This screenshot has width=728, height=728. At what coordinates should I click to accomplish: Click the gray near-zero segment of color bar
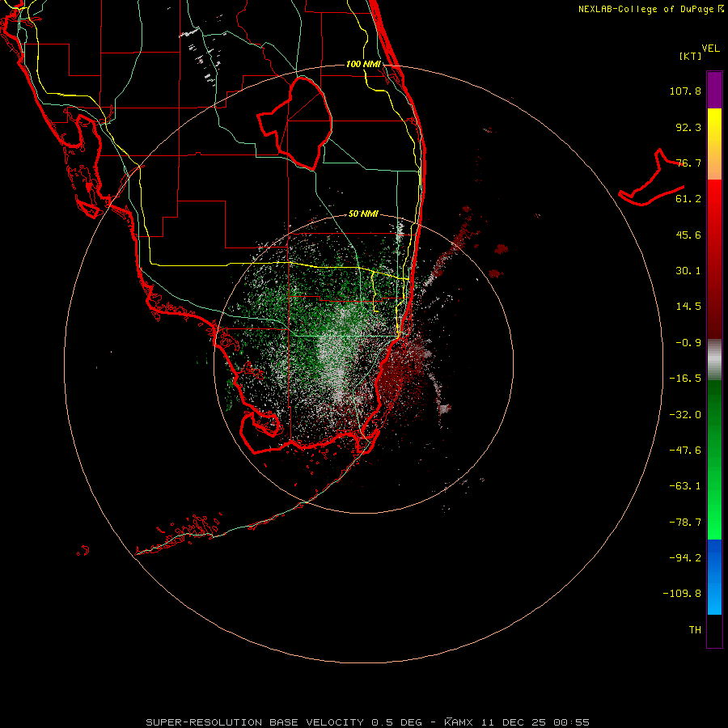pyautogui.click(x=714, y=360)
